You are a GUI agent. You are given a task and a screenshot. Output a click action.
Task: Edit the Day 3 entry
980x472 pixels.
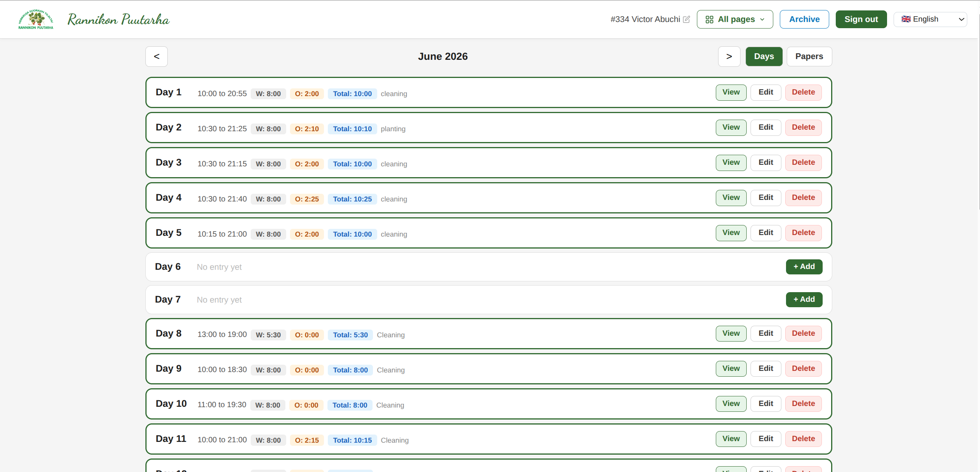click(766, 162)
